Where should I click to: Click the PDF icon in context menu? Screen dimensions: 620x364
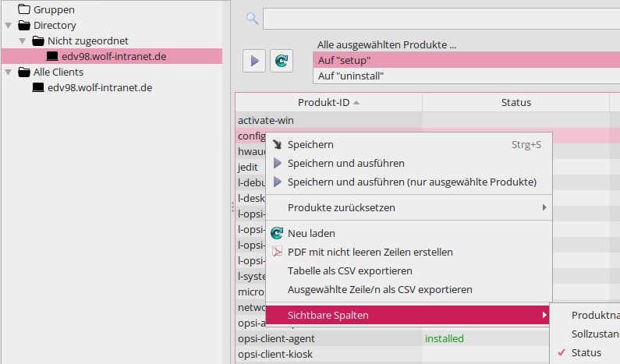(x=277, y=252)
